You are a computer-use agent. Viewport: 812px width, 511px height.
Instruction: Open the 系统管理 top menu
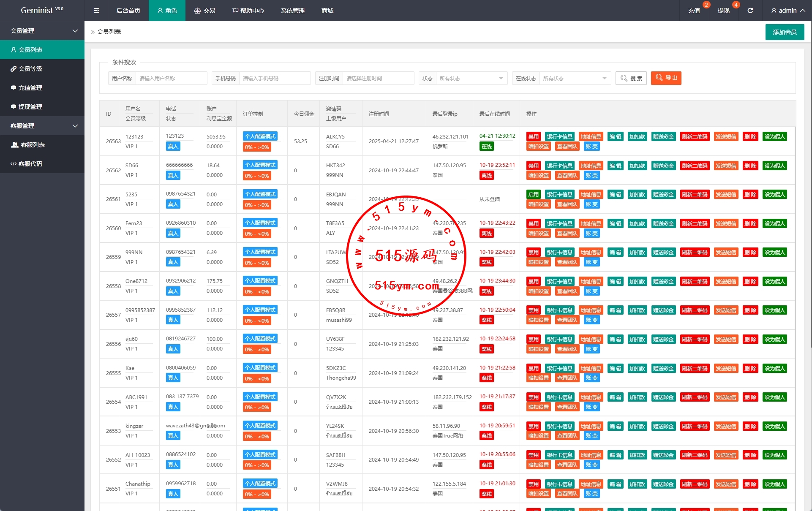(292, 11)
